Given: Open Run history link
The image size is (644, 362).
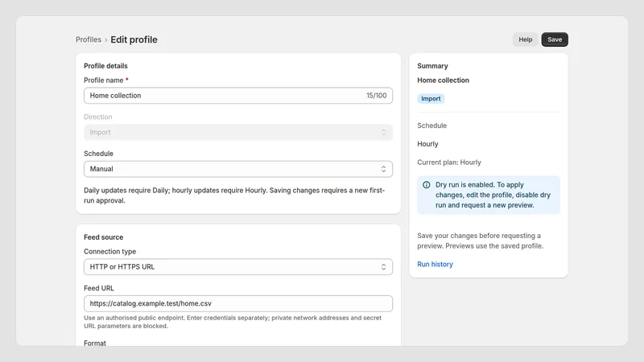Looking at the screenshot, I should [x=435, y=265].
